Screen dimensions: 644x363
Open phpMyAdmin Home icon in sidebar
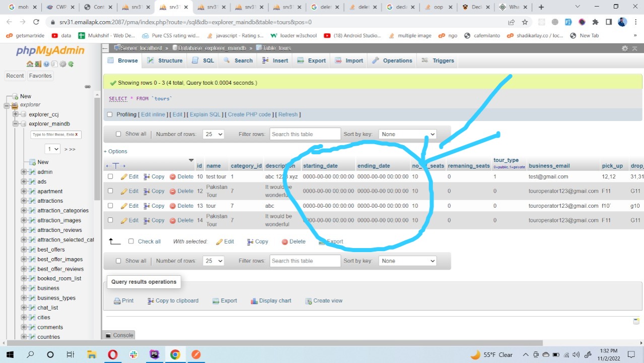pyautogui.click(x=30, y=64)
